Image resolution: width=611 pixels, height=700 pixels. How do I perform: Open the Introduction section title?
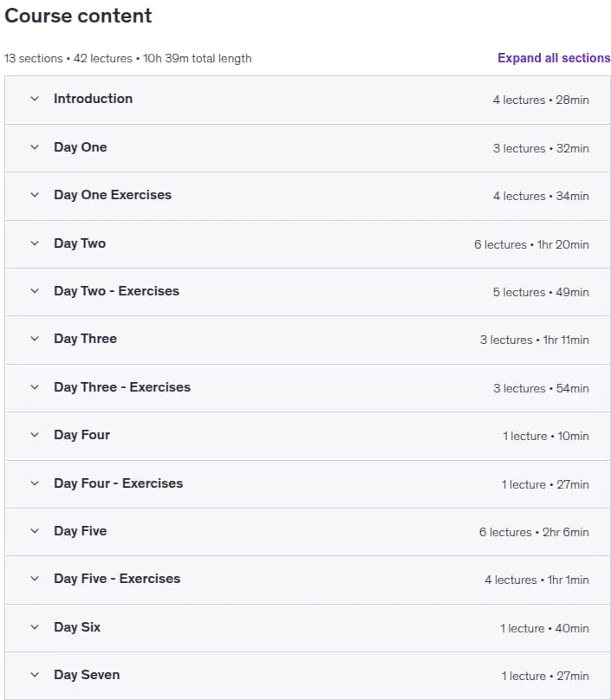tap(93, 99)
